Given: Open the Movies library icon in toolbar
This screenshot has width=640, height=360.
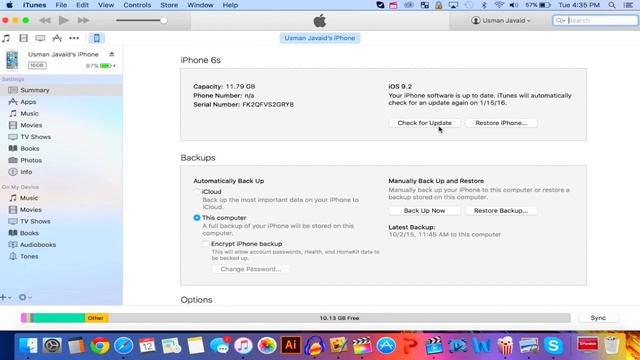Looking at the screenshot, I should click(x=23, y=38).
